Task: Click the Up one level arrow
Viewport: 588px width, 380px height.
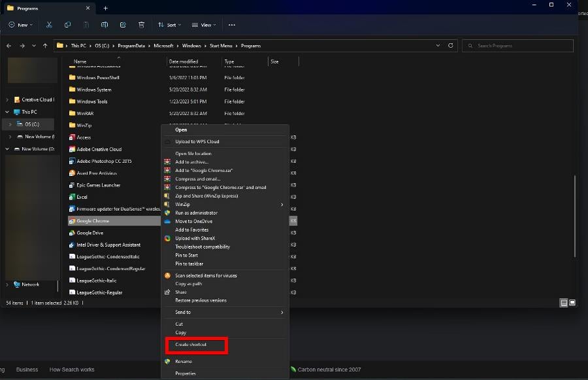Action: (x=45, y=46)
